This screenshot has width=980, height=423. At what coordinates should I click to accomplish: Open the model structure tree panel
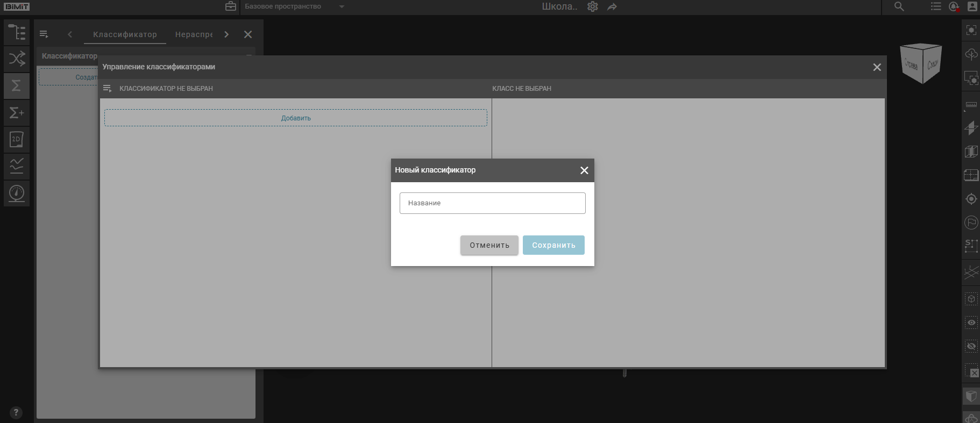coord(17,32)
